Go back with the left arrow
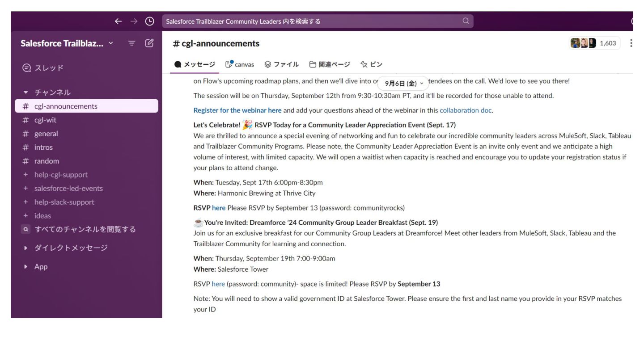 119,21
